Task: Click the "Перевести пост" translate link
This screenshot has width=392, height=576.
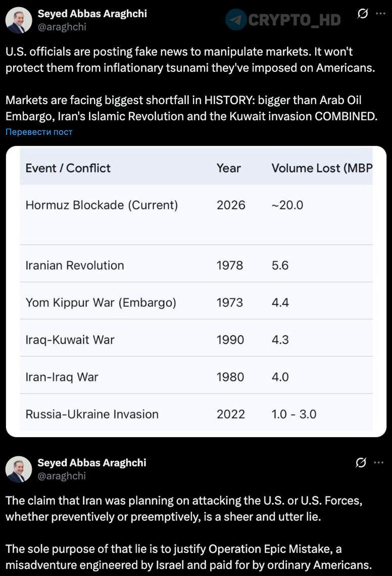Action: point(39,132)
